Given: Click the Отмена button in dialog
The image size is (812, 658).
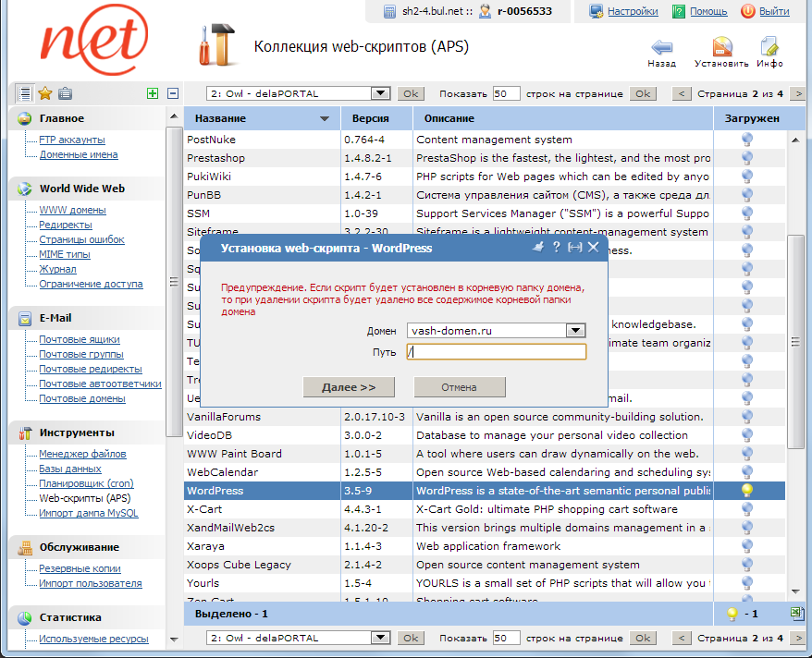Looking at the screenshot, I should click(460, 387).
